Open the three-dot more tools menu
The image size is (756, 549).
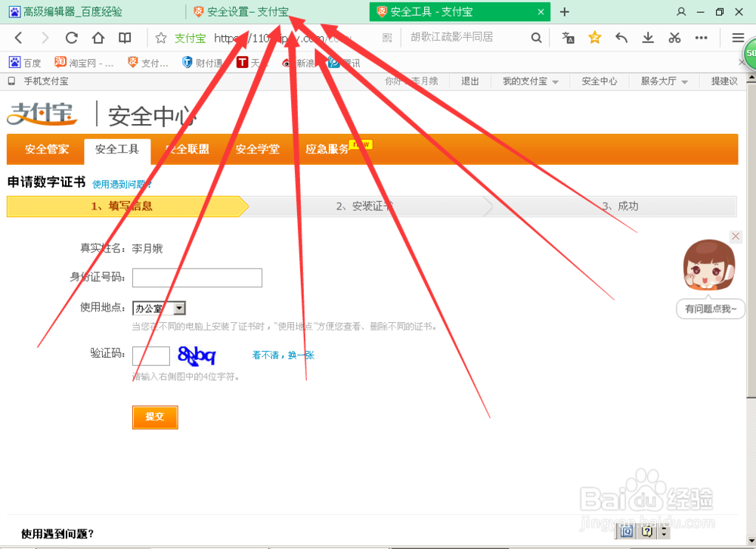pos(701,38)
